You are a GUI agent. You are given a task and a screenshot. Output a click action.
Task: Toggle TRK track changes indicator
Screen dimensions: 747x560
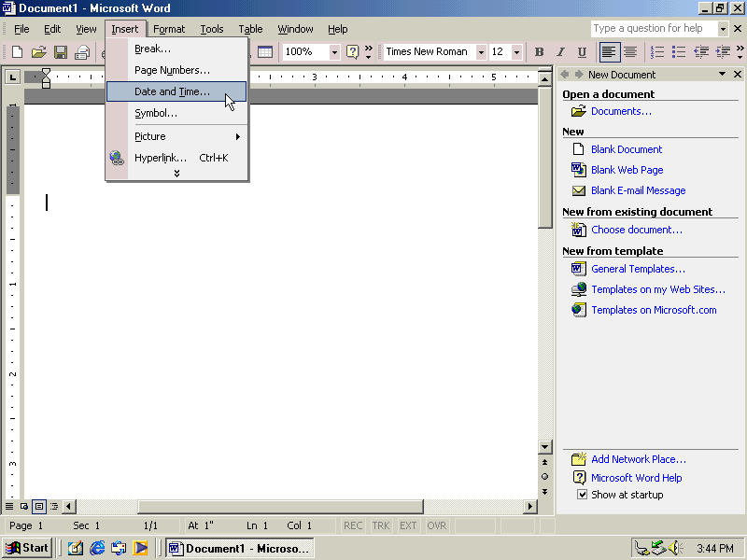click(381, 525)
